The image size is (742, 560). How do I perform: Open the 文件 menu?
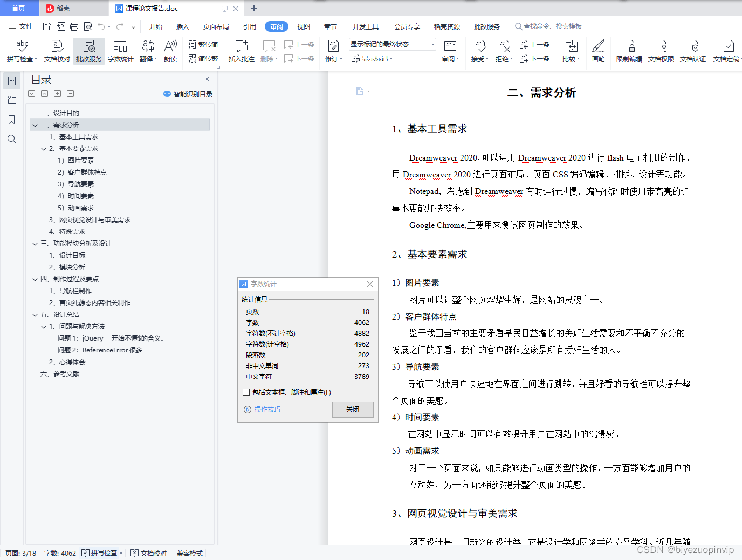pos(20,26)
